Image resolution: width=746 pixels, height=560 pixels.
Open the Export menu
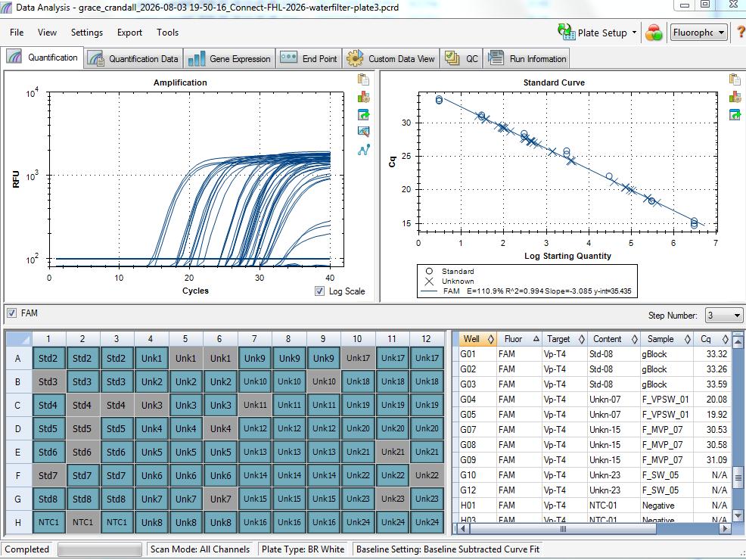click(130, 33)
